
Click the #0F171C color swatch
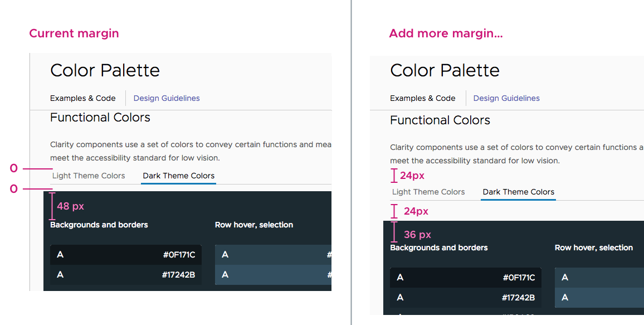(125, 254)
